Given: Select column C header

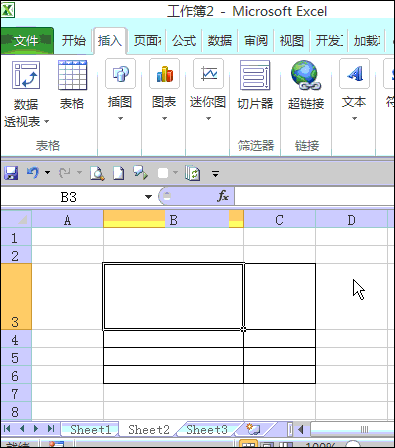Looking at the screenshot, I should click(279, 220).
